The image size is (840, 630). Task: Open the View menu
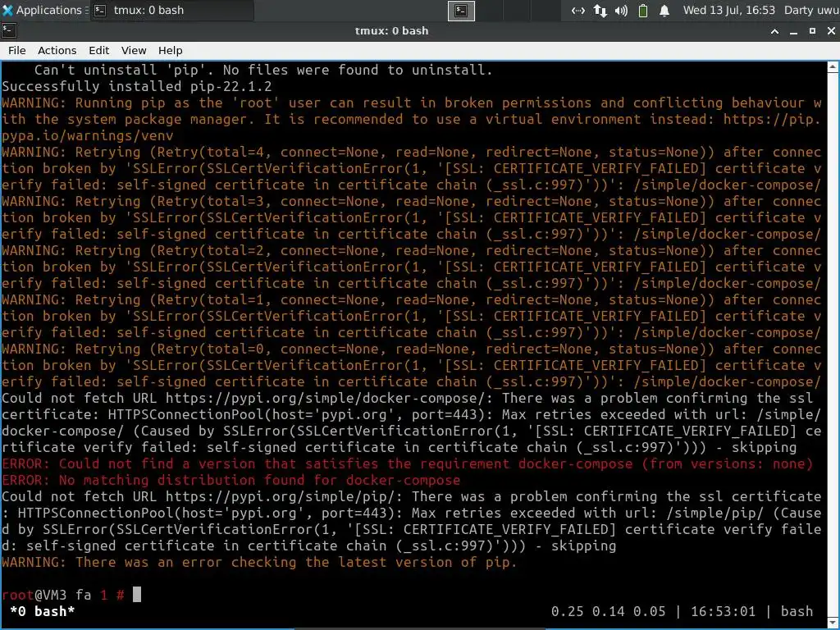pos(134,50)
